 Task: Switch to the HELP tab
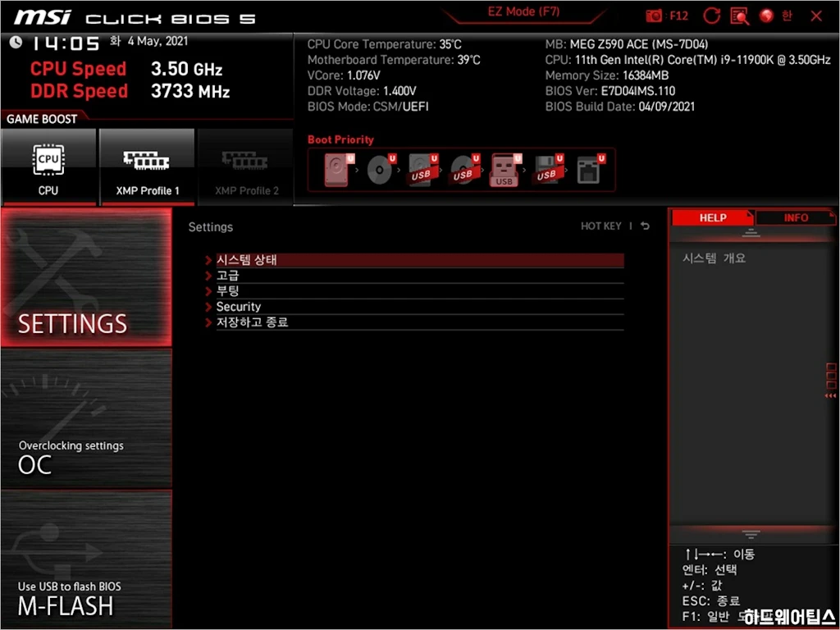coord(713,217)
